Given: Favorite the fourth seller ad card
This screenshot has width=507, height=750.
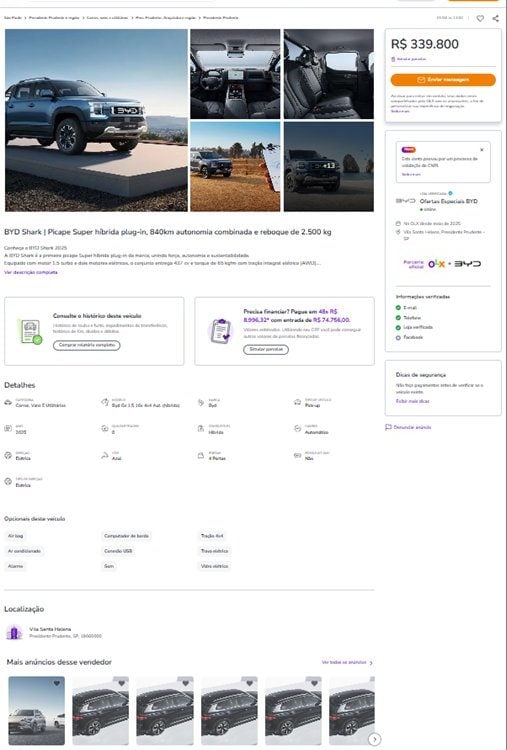Looking at the screenshot, I should (250, 683).
